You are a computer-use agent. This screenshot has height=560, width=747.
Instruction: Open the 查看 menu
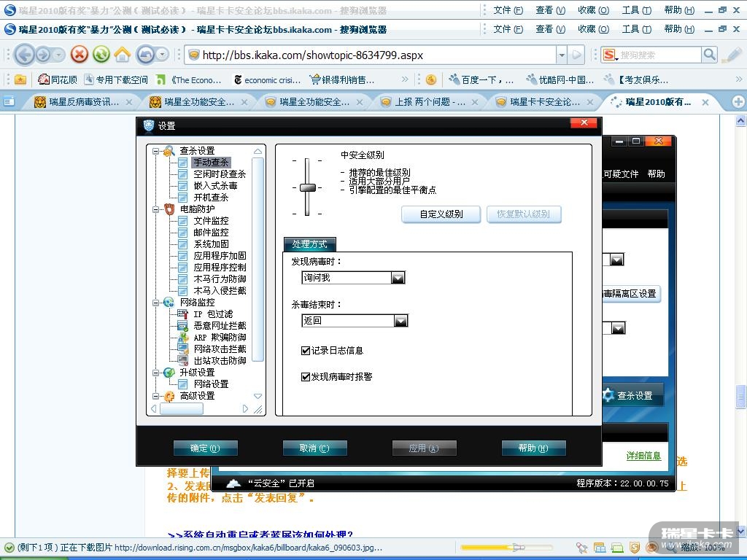point(550,29)
